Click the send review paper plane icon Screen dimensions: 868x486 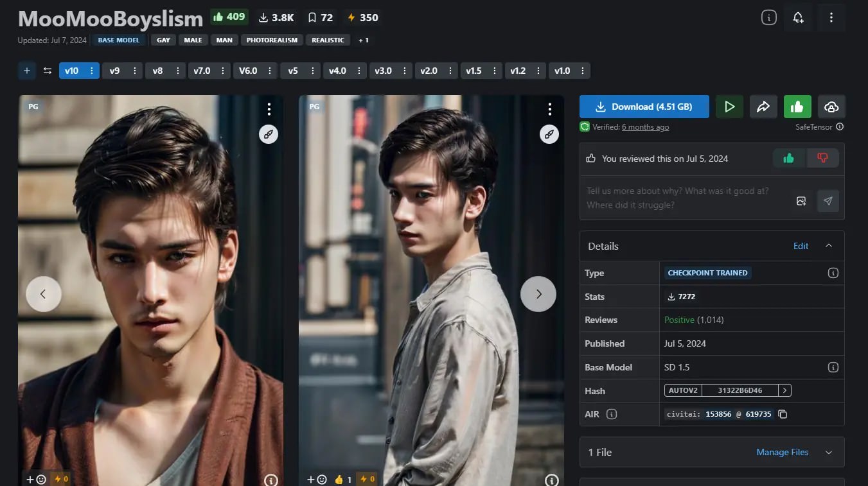coord(828,201)
